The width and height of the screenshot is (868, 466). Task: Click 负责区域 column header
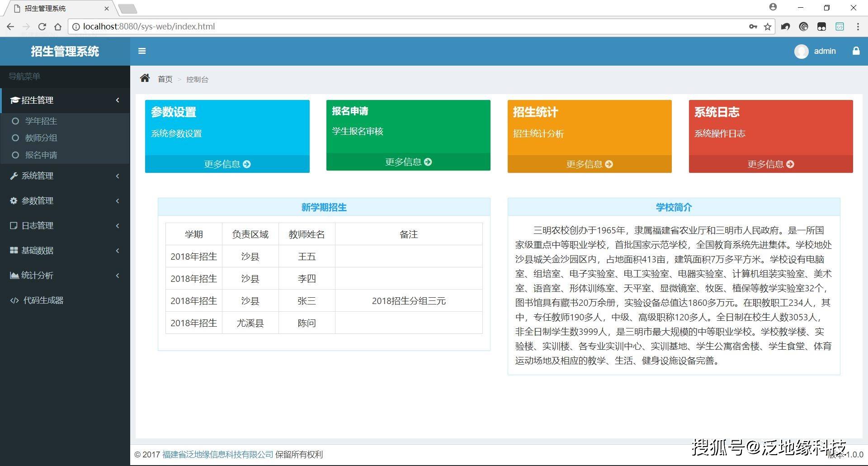point(250,234)
